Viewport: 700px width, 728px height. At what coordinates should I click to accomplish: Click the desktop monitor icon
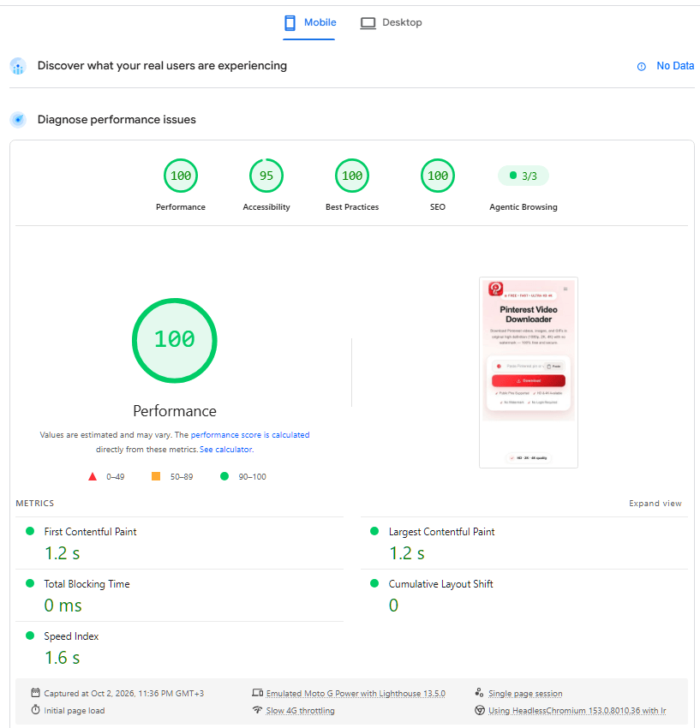tap(368, 23)
